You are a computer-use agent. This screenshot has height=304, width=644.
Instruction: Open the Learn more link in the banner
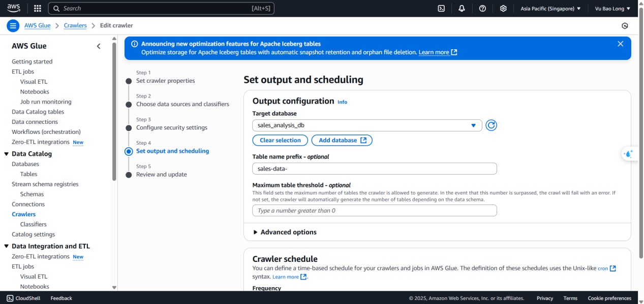(438, 52)
